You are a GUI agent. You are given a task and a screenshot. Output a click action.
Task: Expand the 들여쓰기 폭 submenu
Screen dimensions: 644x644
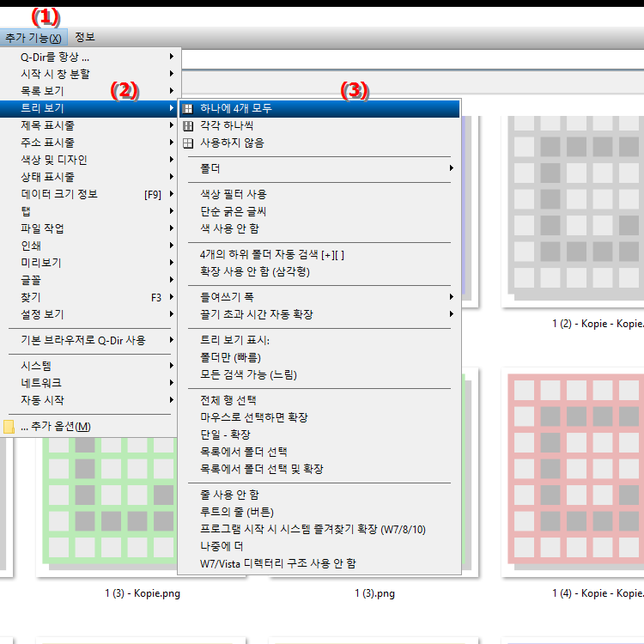click(x=319, y=297)
